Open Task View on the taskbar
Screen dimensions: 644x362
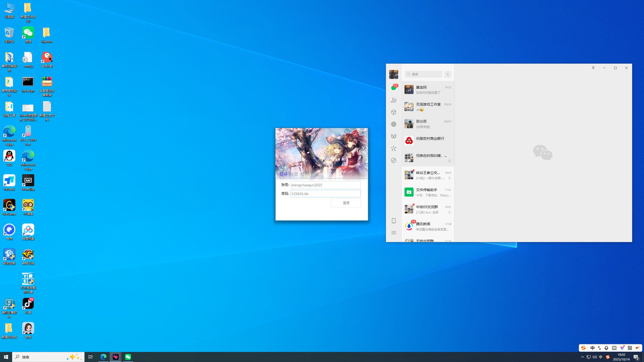click(91, 357)
